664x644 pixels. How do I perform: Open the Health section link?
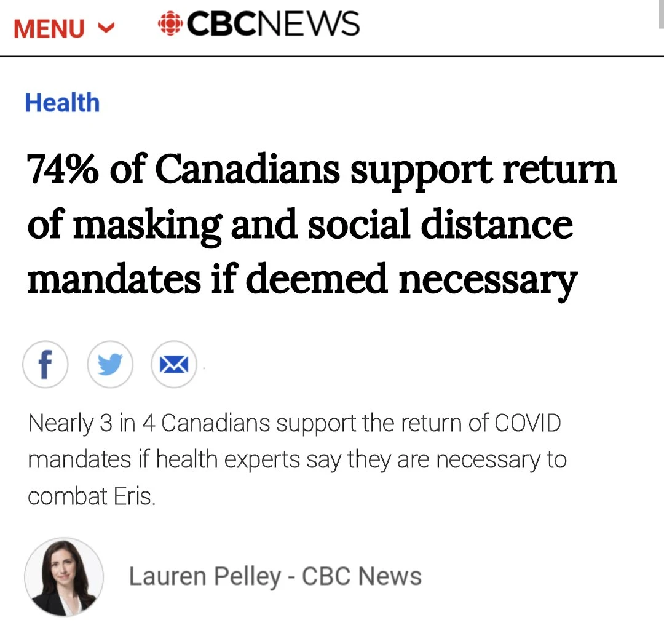(x=62, y=103)
